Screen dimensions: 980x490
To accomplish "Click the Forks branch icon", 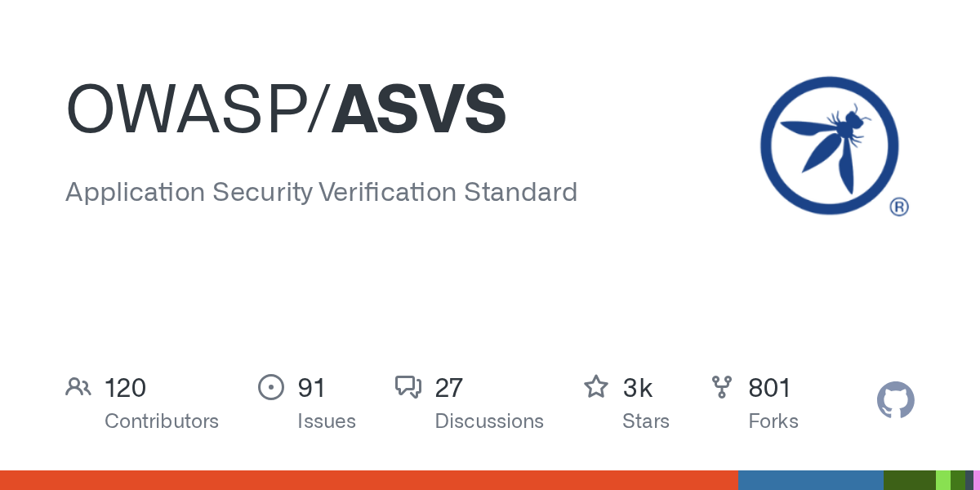I will tap(722, 387).
